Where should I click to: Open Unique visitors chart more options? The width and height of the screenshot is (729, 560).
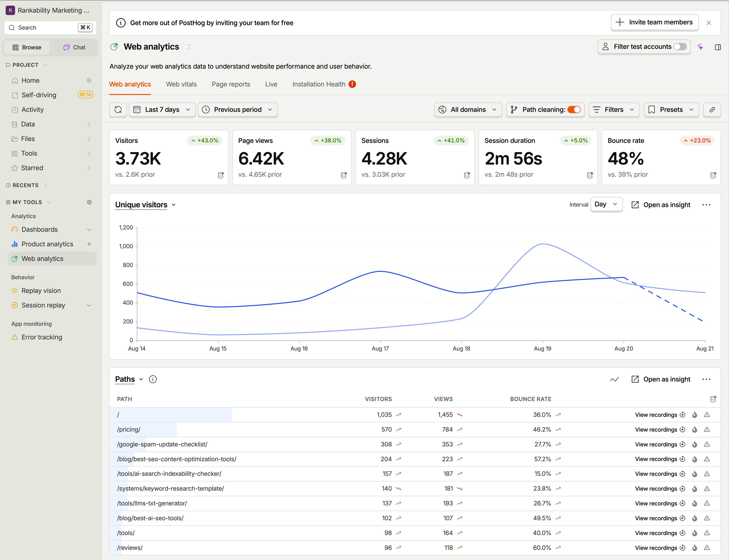pos(706,205)
